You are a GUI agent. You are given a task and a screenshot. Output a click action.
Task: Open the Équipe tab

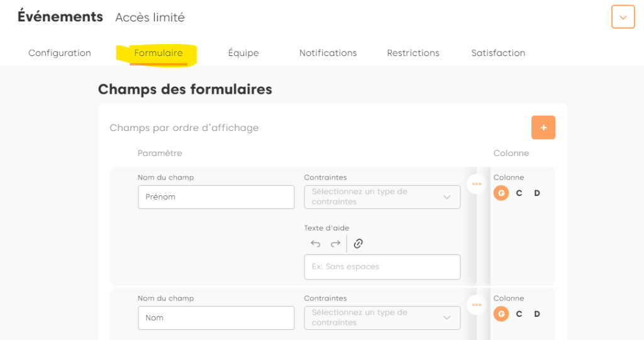[x=243, y=53]
